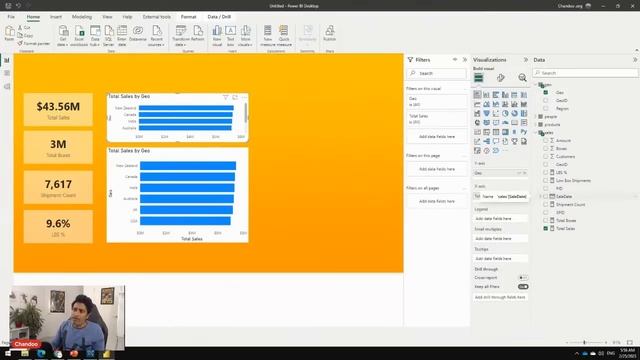The width and height of the screenshot is (640, 360).
Task: Select the 9.6% LBS card
Action: (x=58, y=227)
